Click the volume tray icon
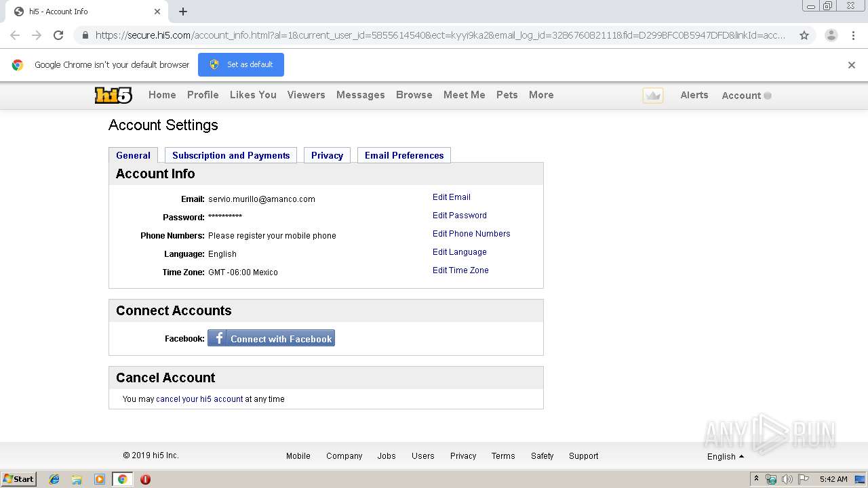The height and width of the screenshot is (488, 868). 787,479
